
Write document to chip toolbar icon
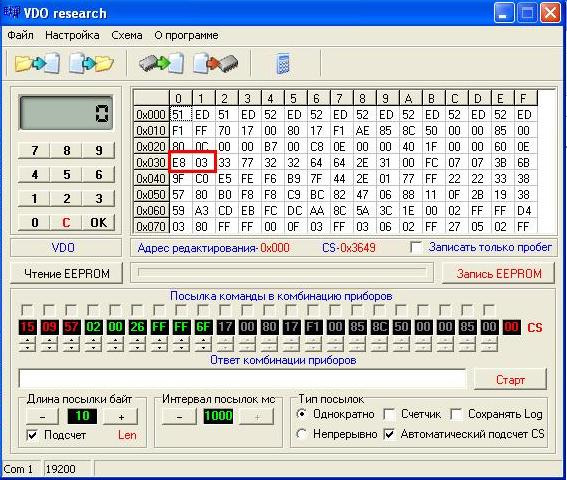click(x=216, y=64)
